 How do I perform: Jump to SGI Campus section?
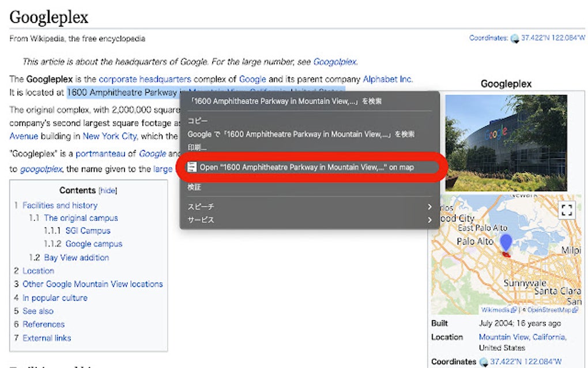pos(88,231)
